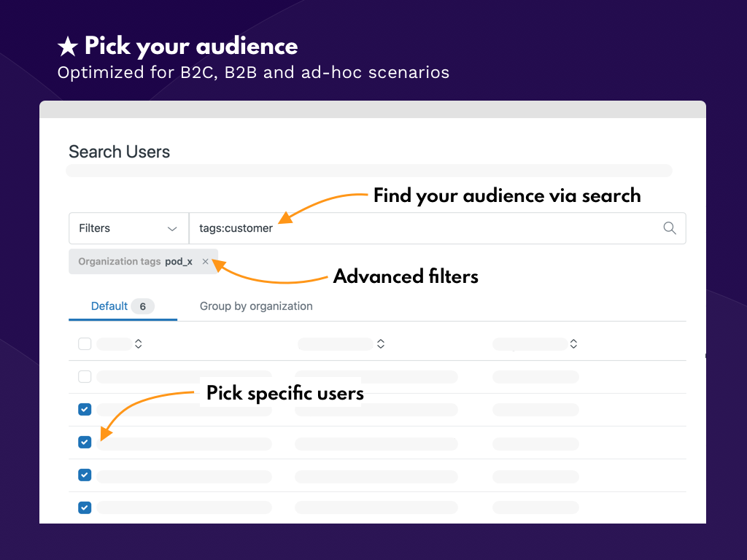The image size is (747, 560).
Task: Click the Default tab count badge 6
Action: click(142, 306)
